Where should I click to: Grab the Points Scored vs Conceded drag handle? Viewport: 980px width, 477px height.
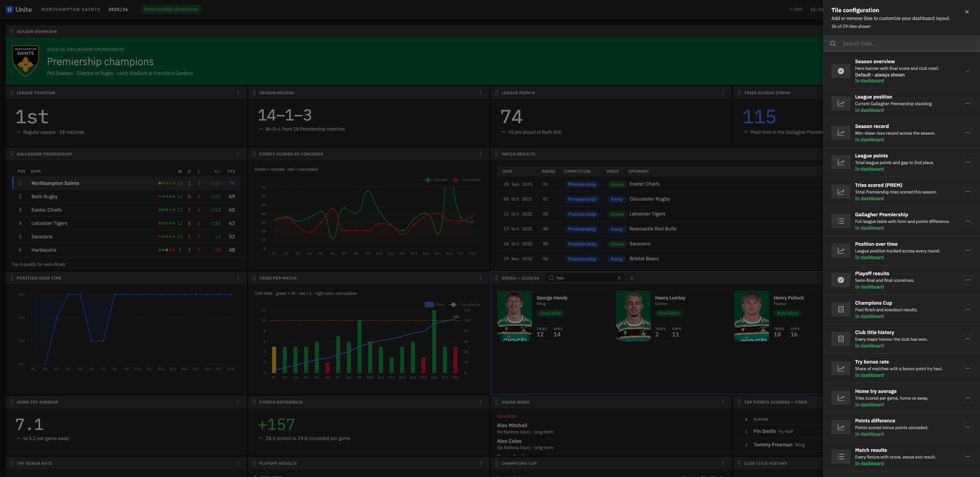tap(254, 154)
